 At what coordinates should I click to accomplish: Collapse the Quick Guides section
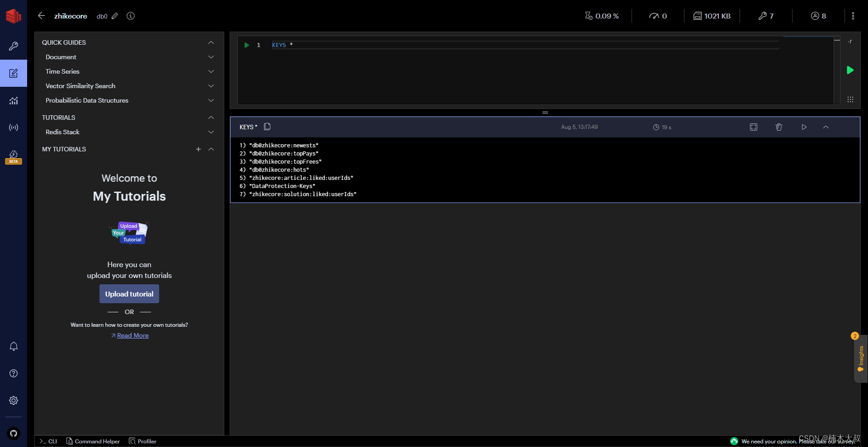click(x=211, y=42)
